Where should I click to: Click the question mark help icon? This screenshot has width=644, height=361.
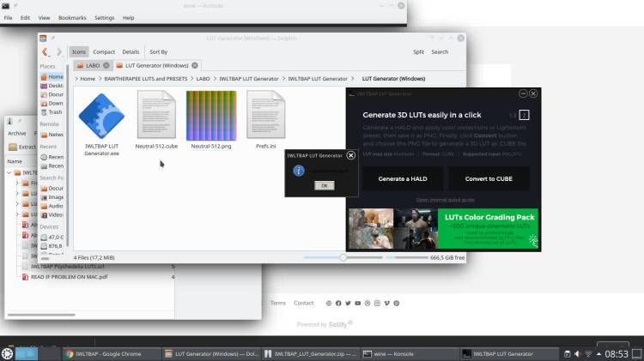tap(524, 115)
